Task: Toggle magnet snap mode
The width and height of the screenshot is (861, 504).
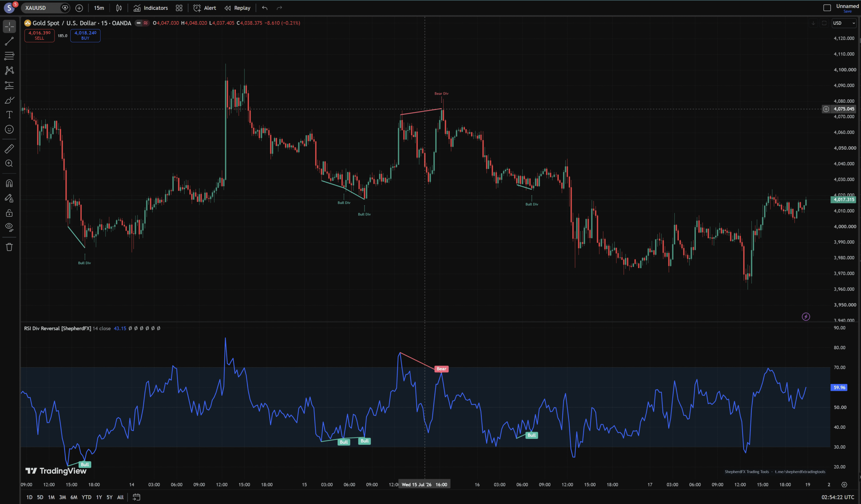Action: click(9, 183)
